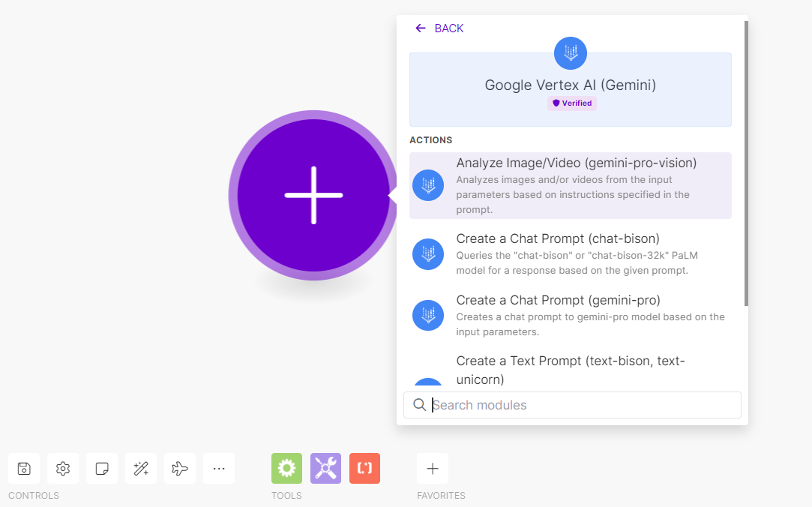This screenshot has width=812, height=507.
Task: Open scenario settings gear
Action: pyautogui.click(x=63, y=468)
